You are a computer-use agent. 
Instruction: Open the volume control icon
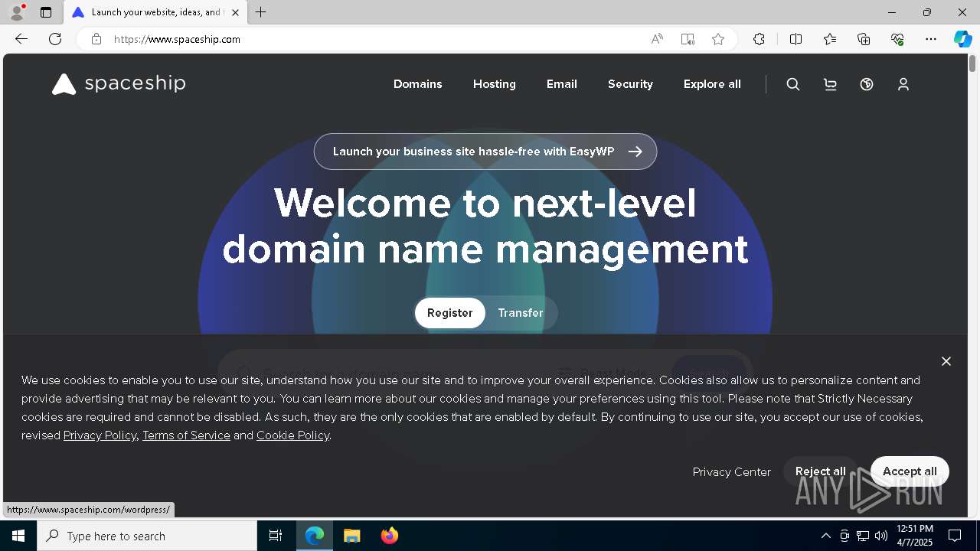[x=881, y=536]
